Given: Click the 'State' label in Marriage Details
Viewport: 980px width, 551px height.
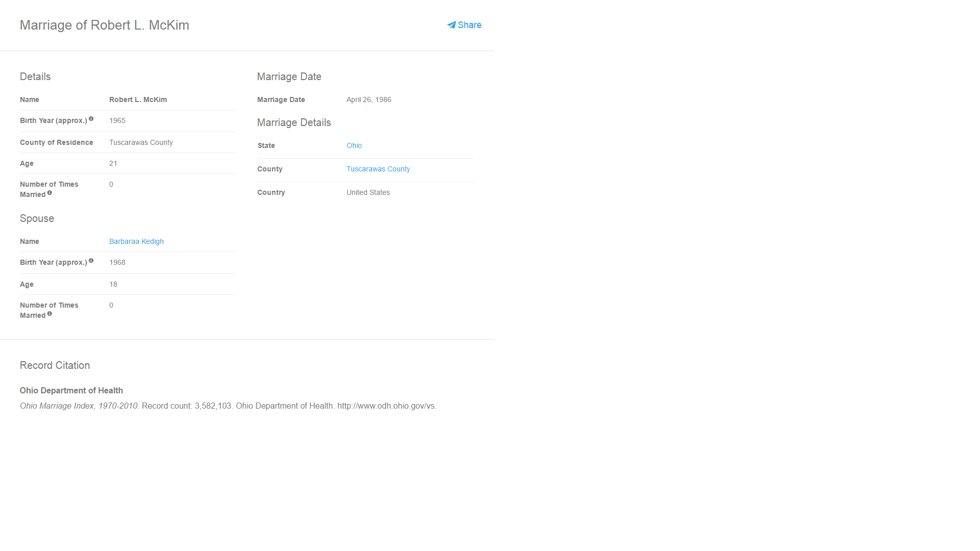Looking at the screenshot, I should (x=266, y=145).
